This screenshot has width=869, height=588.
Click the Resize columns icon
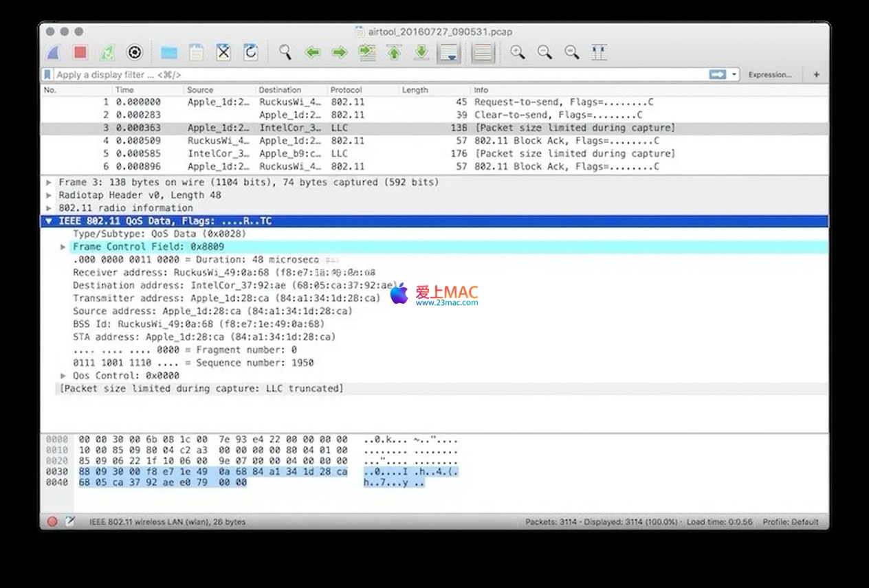pyautogui.click(x=599, y=52)
